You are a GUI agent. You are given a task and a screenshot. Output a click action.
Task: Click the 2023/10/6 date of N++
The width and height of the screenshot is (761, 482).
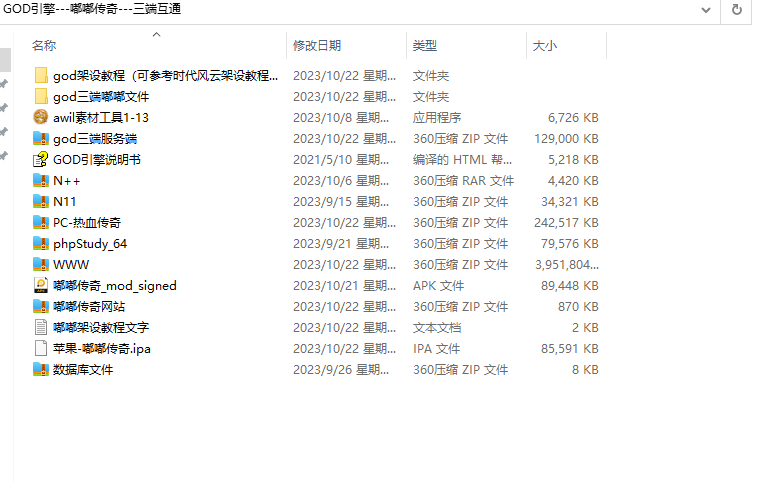(341, 181)
